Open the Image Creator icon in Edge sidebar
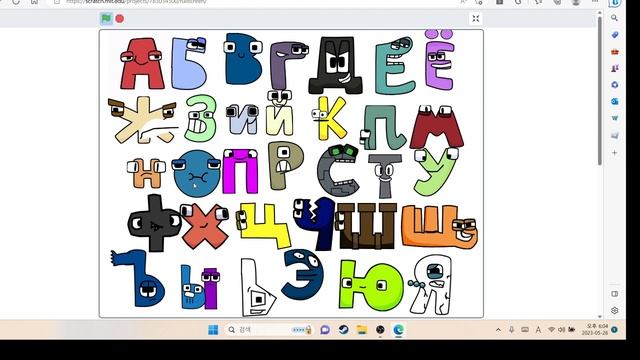 click(x=615, y=135)
